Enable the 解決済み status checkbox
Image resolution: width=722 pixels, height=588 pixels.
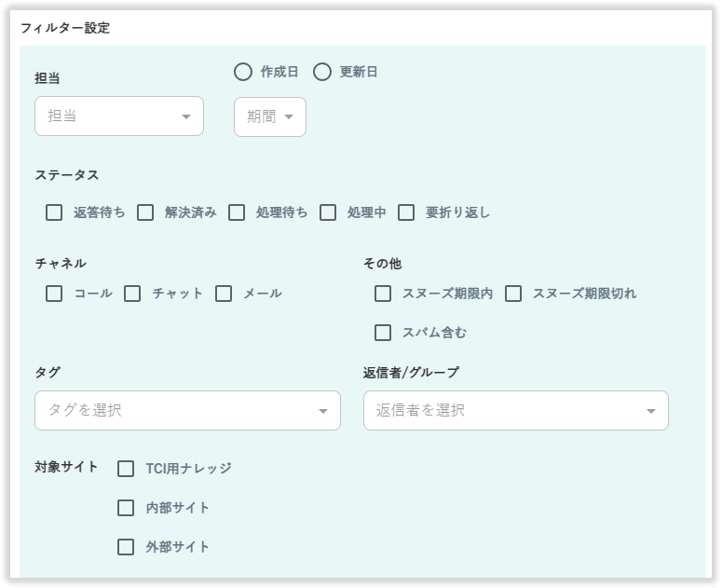point(145,212)
